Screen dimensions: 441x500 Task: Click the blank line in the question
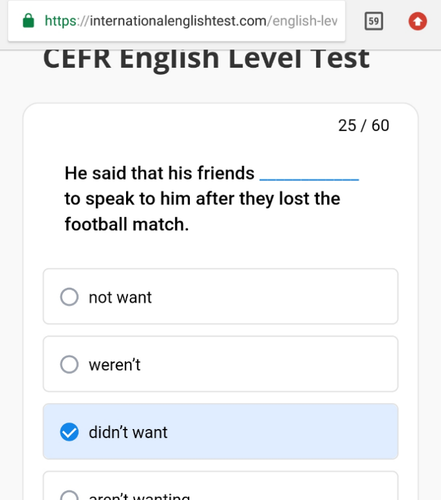(x=309, y=179)
